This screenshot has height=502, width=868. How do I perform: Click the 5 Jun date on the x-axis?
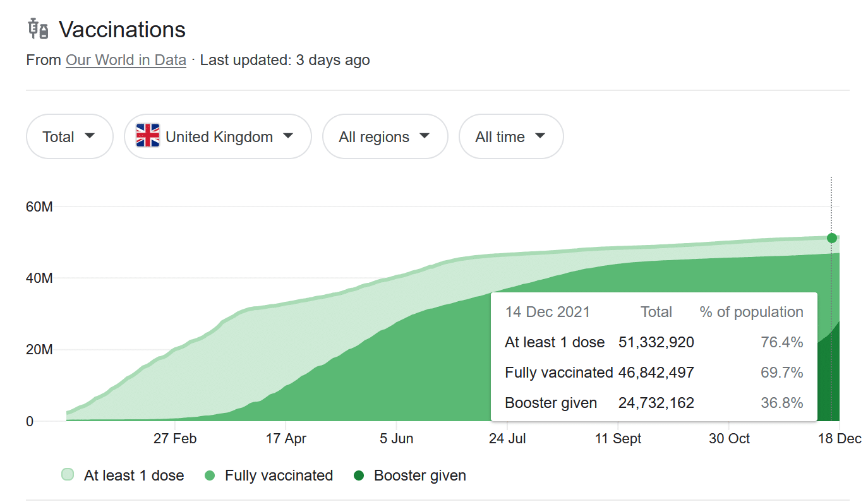pyautogui.click(x=396, y=439)
